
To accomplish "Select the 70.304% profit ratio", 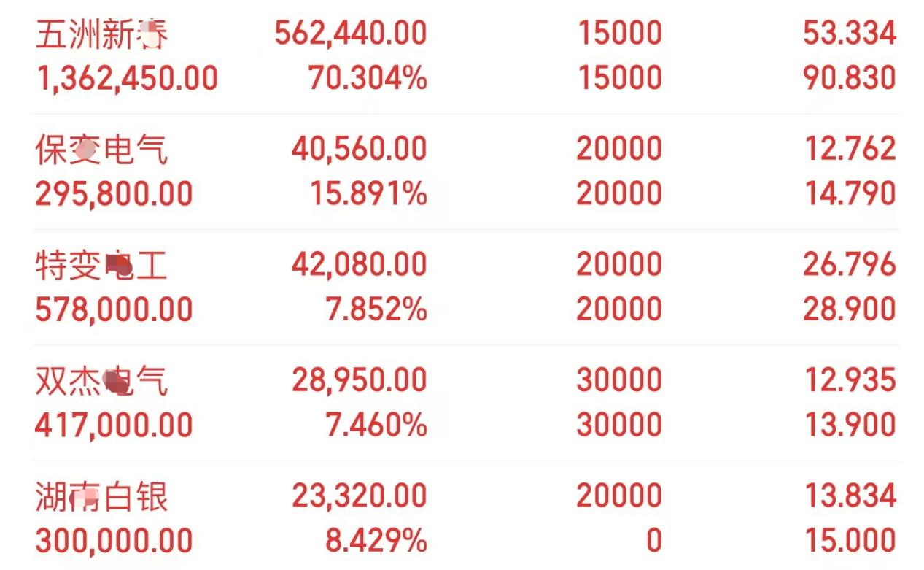I will [x=368, y=78].
